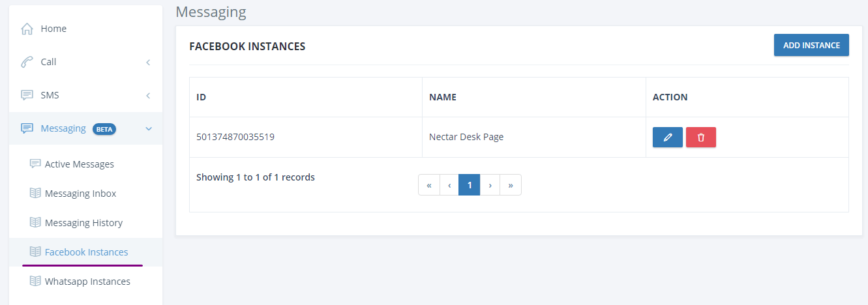Image resolution: width=868 pixels, height=305 pixels.
Task: Click the Messaging Inbox book icon
Action: [35, 193]
